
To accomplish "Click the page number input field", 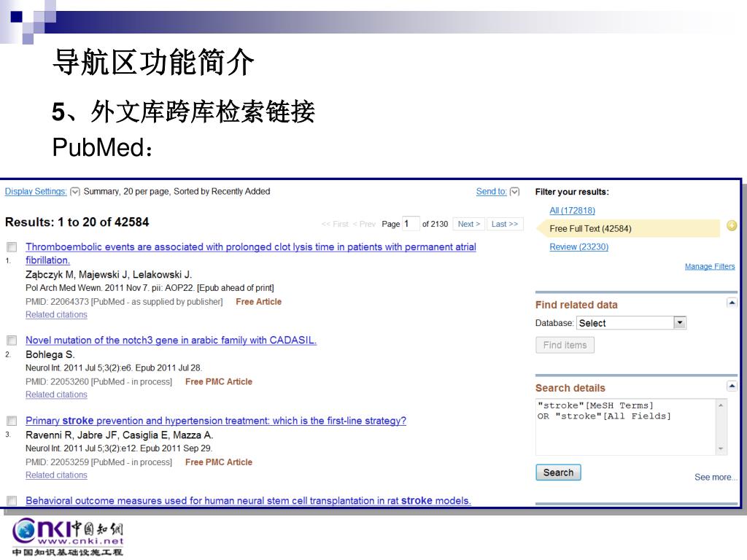I will coord(411,224).
